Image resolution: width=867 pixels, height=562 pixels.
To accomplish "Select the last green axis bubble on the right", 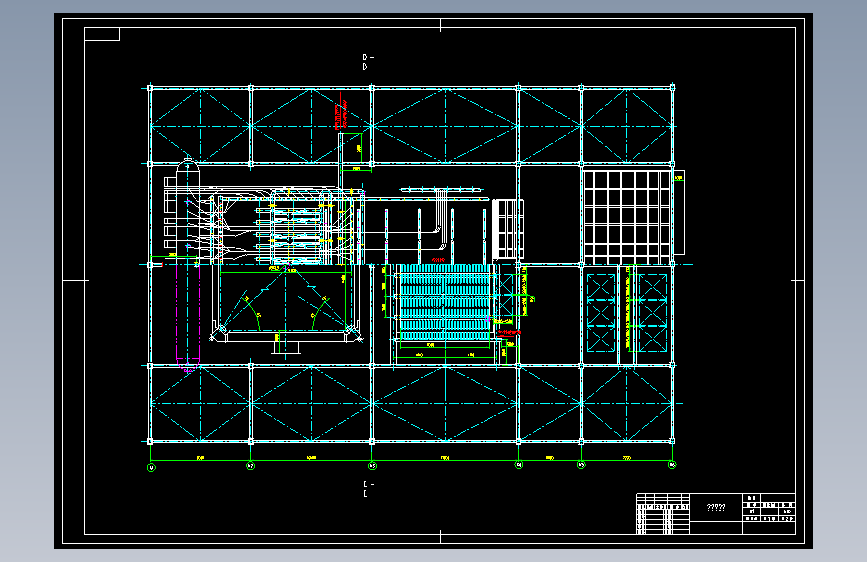I will click(x=672, y=465).
